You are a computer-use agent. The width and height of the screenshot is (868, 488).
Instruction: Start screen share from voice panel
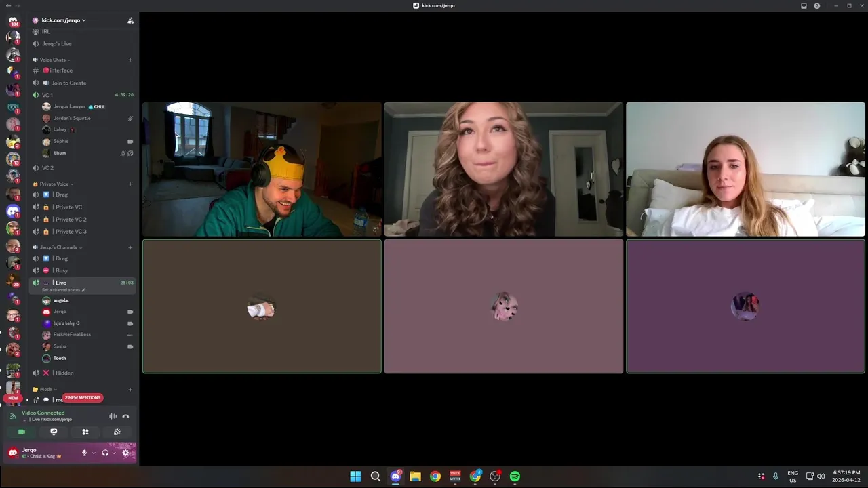coord(54,432)
